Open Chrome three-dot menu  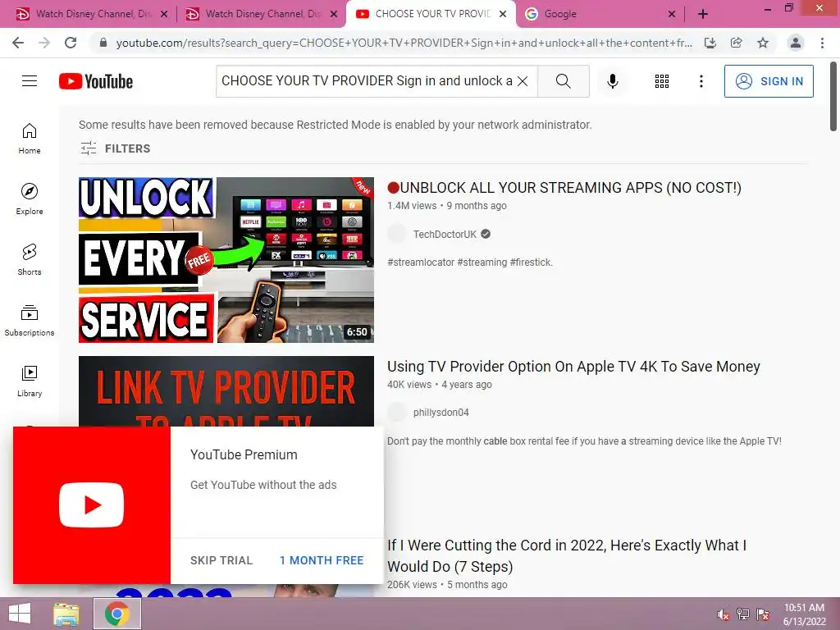(x=822, y=43)
